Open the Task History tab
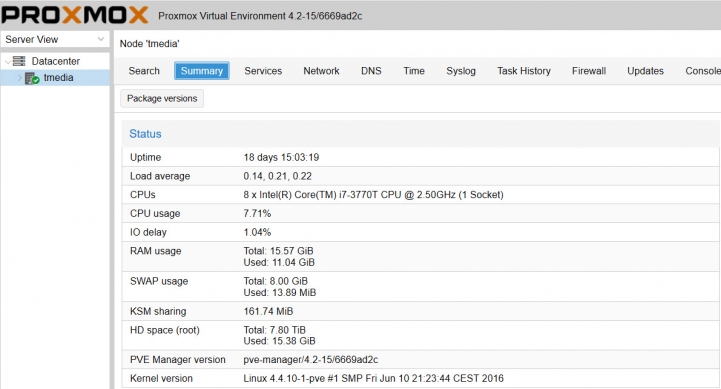The image size is (721, 389). [x=524, y=71]
